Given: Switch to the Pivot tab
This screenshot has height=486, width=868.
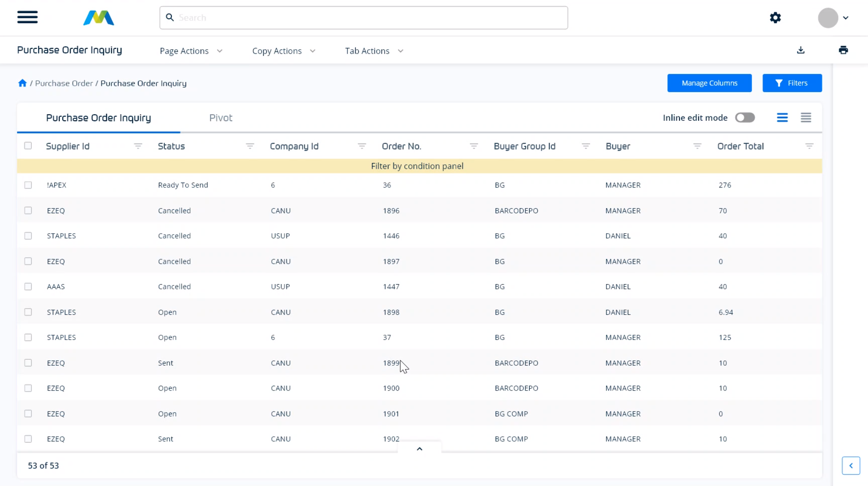Looking at the screenshot, I should [x=221, y=118].
